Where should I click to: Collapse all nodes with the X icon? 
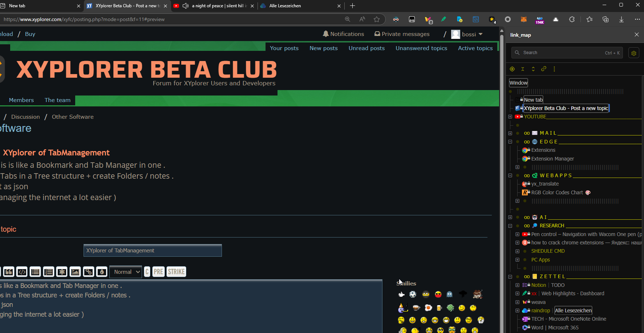[523, 69]
